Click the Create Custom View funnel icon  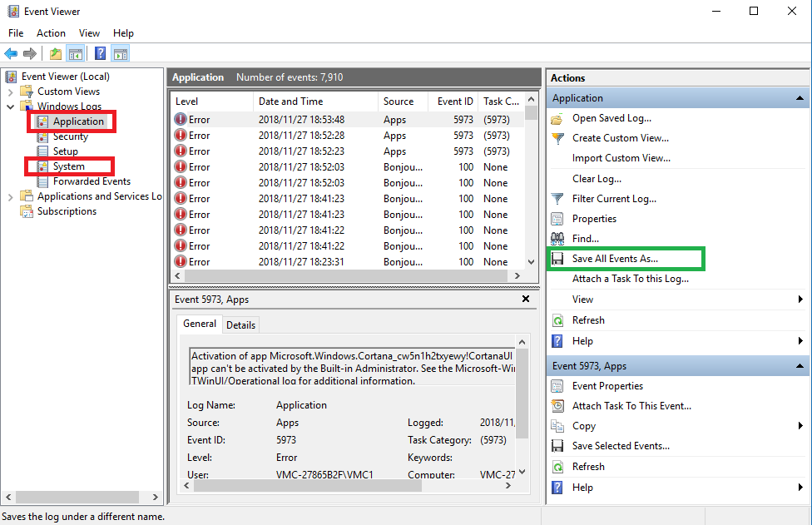pyautogui.click(x=557, y=138)
